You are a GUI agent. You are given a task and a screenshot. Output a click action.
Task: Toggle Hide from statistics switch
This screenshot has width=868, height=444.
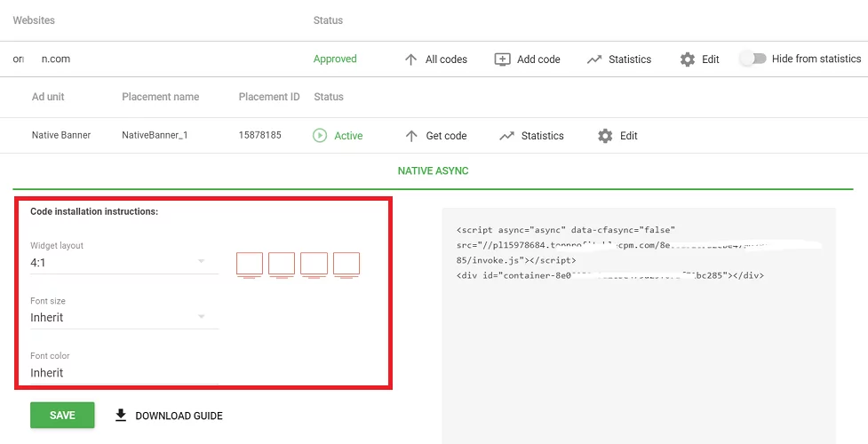tap(753, 59)
